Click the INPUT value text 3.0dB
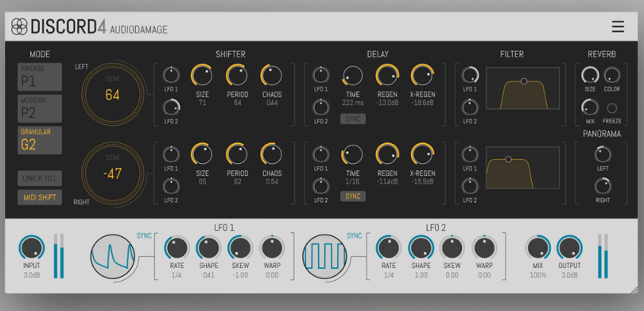Viewport: 644px width, 311px height. coord(32,275)
